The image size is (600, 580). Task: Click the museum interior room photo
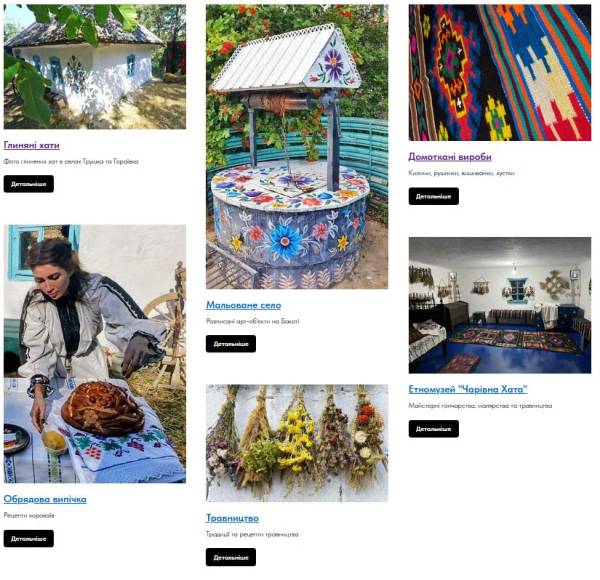500,305
